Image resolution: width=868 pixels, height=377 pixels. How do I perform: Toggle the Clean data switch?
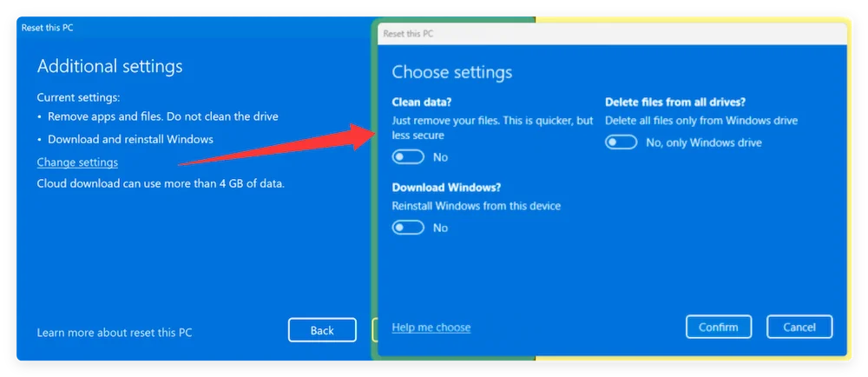point(408,157)
